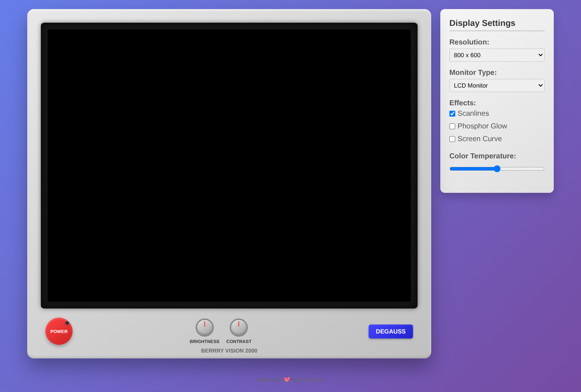Click the power indicator dot on POWER button

[67, 323]
